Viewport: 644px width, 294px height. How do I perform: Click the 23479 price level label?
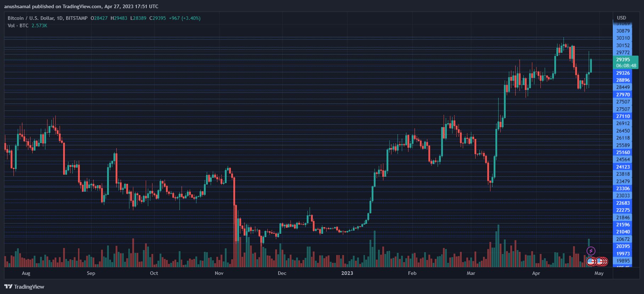[x=623, y=181]
